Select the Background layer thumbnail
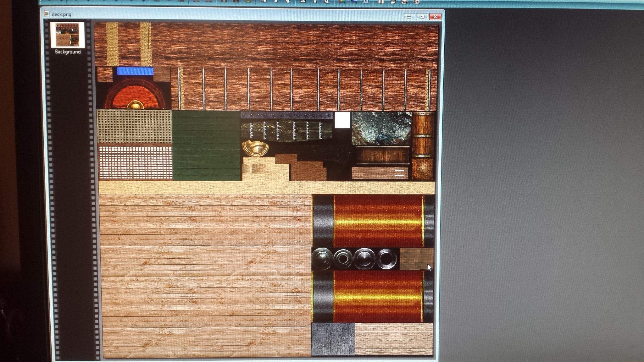This screenshot has height=362, width=644. [67, 35]
